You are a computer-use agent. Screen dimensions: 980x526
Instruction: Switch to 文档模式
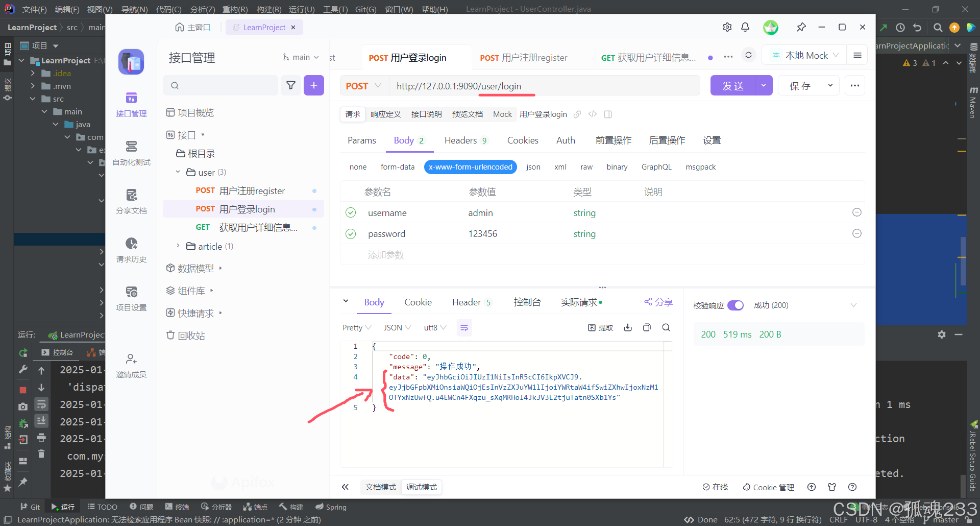381,487
